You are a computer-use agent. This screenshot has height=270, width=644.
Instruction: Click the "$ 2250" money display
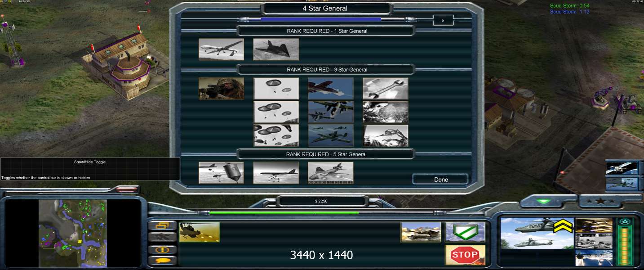321,201
